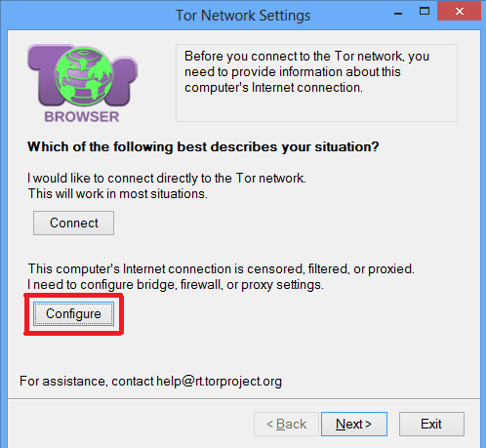
Task: Click the intro text box about Internet connection
Action: tap(316, 83)
